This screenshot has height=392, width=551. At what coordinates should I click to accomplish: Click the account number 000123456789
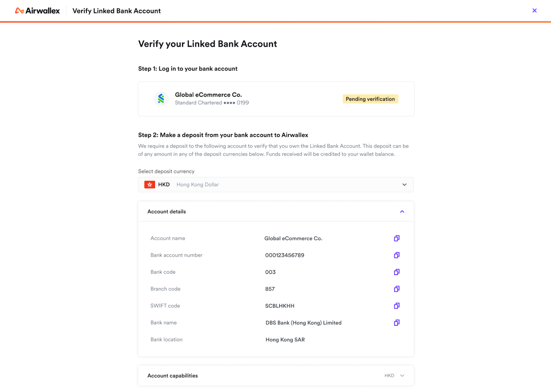click(285, 255)
